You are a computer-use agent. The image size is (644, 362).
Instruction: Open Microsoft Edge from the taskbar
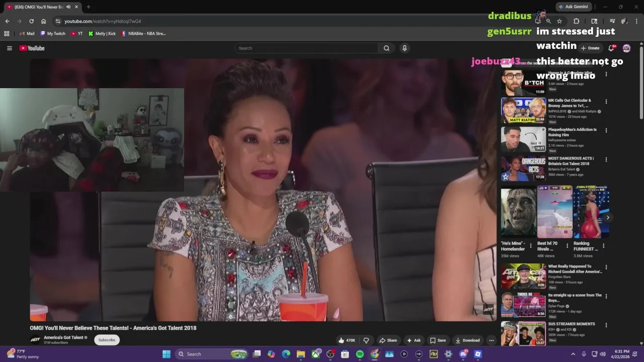286,354
